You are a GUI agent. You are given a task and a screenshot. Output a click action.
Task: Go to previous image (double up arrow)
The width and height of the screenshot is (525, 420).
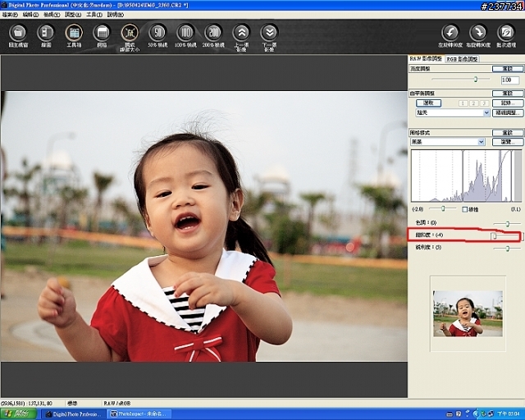241,33
